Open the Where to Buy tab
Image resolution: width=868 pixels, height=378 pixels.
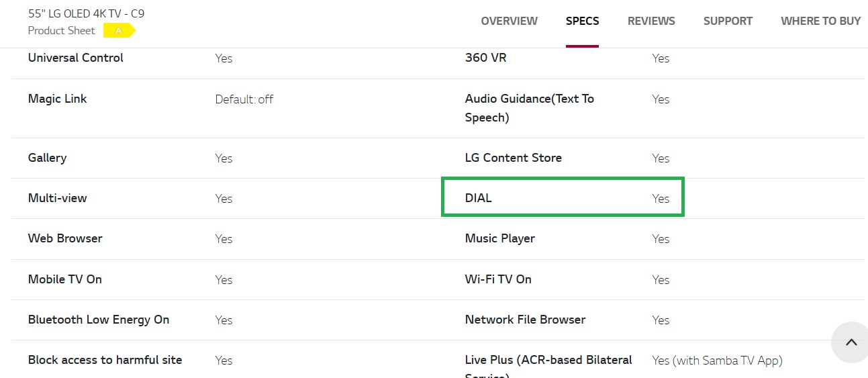click(x=820, y=21)
